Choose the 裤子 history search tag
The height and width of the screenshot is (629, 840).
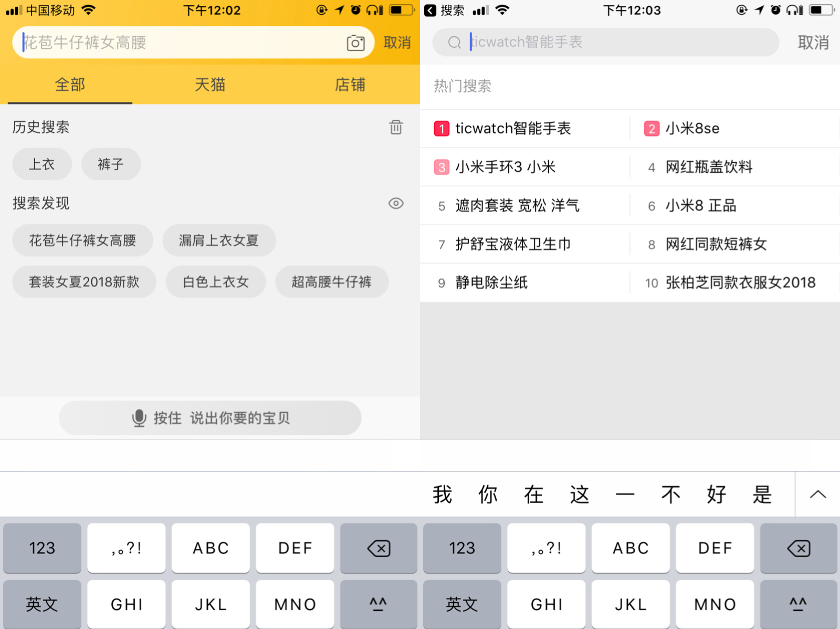(111, 164)
